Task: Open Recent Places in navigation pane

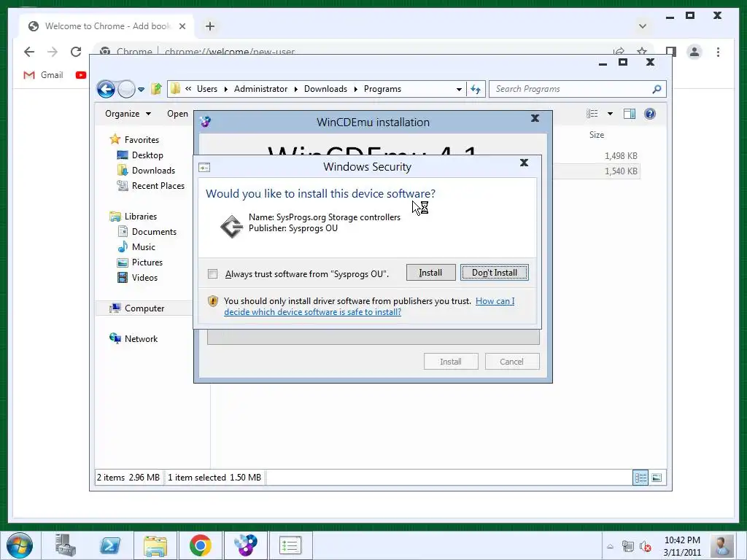Action: tap(158, 186)
